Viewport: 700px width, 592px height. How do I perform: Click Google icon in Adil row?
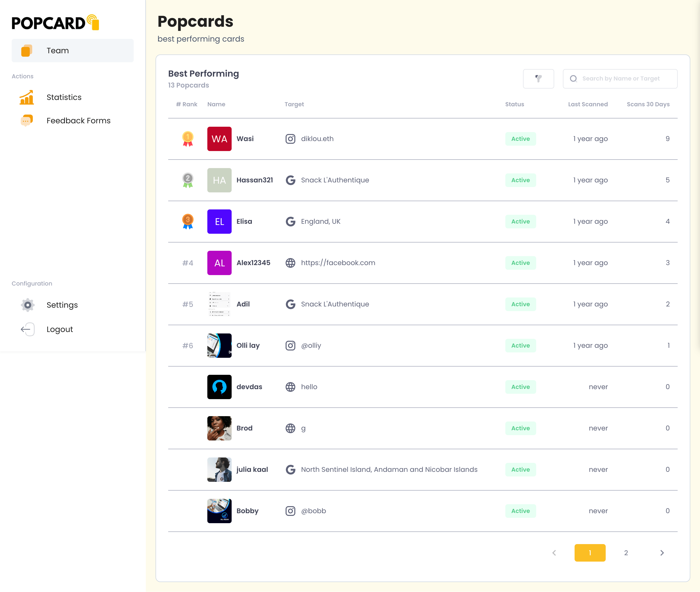(290, 304)
